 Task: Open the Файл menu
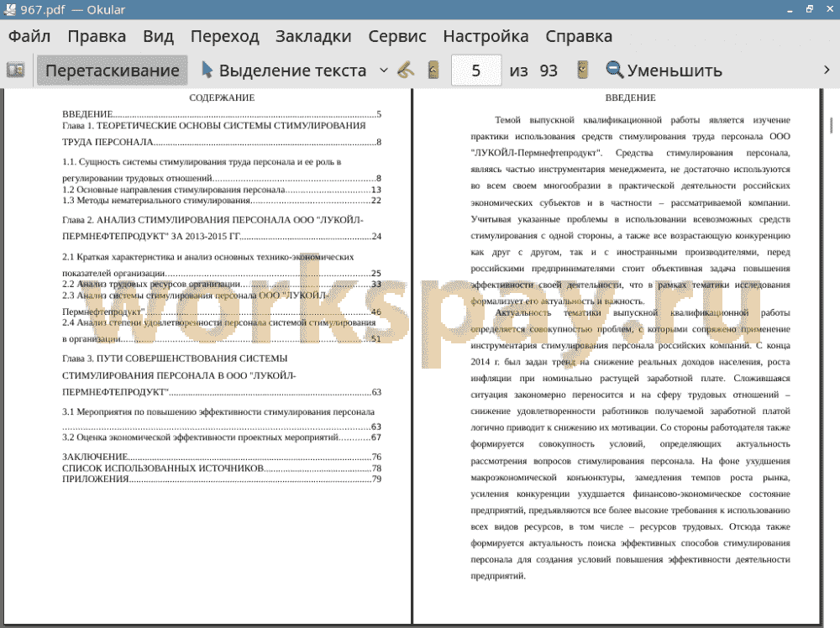point(29,36)
